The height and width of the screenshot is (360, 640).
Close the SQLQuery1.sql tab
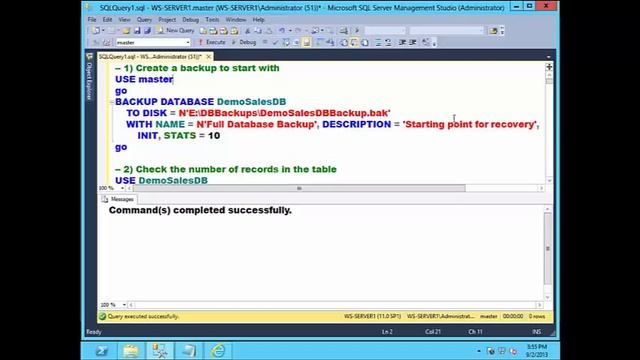209,57
